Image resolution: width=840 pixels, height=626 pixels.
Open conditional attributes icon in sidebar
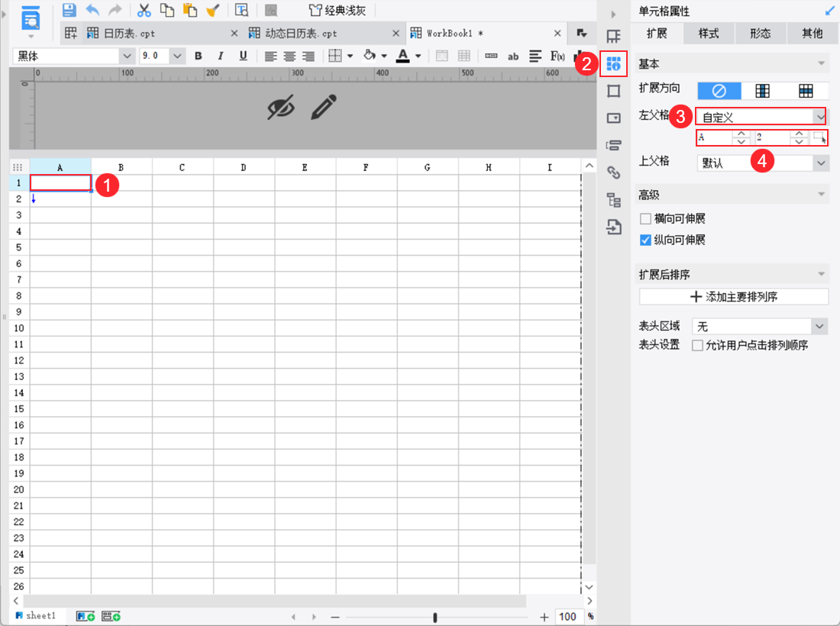(613, 145)
